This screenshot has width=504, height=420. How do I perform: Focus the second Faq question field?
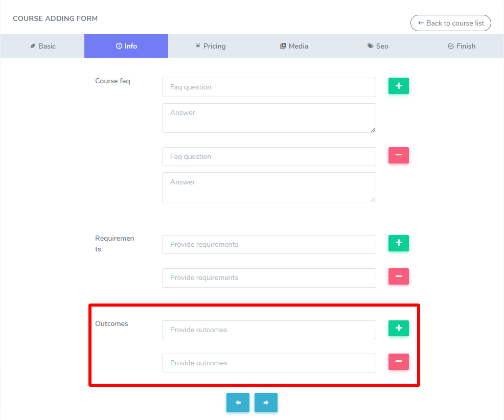pos(269,157)
